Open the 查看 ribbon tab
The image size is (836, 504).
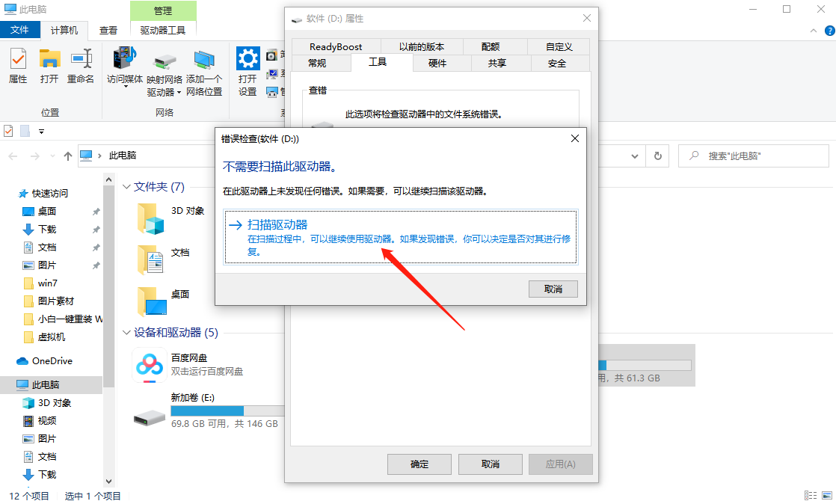pos(109,30)
